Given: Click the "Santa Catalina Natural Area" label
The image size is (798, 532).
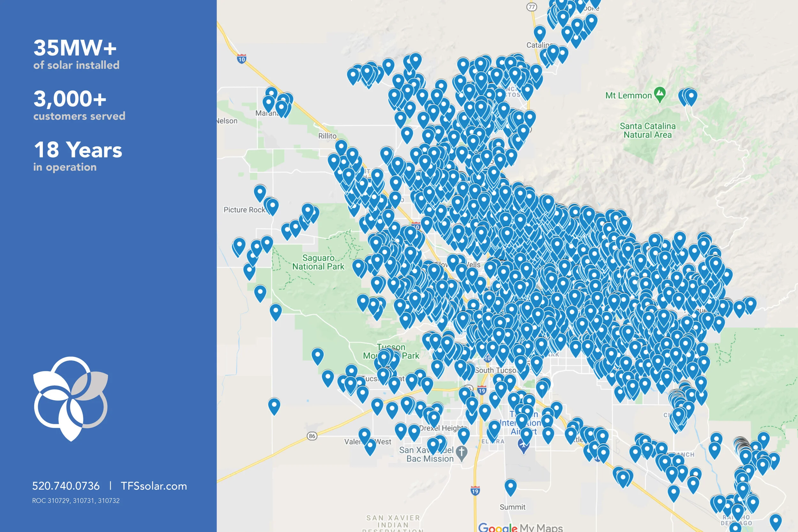Looking at the screenshot, I should click(648, 130).
